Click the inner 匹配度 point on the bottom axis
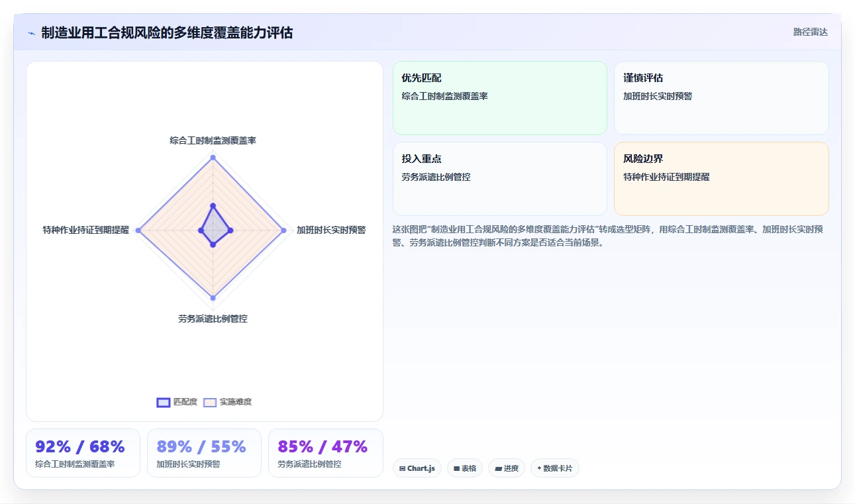This screenshot has height=504, width=855. point(213,244)
